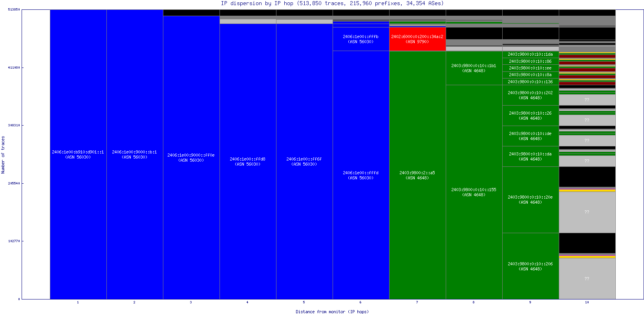Click the 2403:9800:0:10::da block at hop 9

531,156
